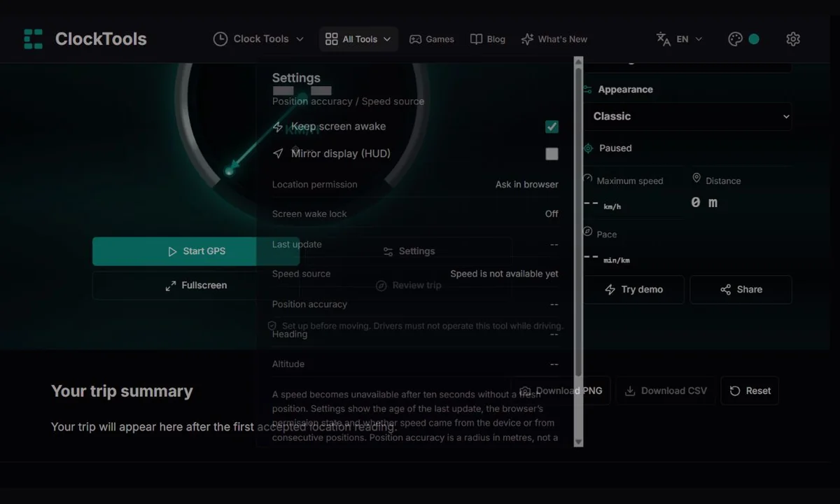Click the lightning icon beside Keep screen awake
This screenshot has height=504, width=840.
pyautogui.click(x=278, y=127)
